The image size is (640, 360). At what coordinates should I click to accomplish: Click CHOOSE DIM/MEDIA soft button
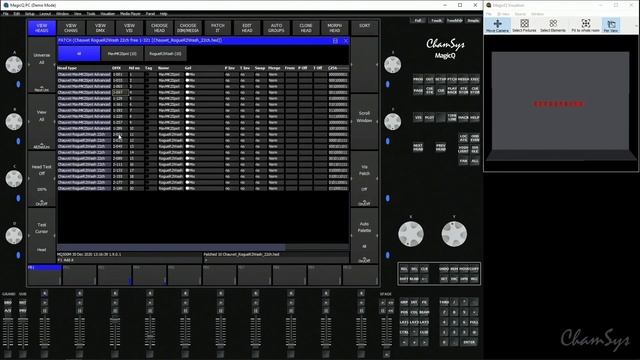188,28
